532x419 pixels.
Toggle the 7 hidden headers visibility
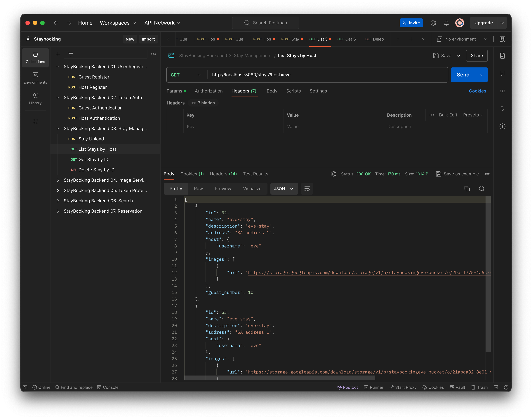pos(203,103)
